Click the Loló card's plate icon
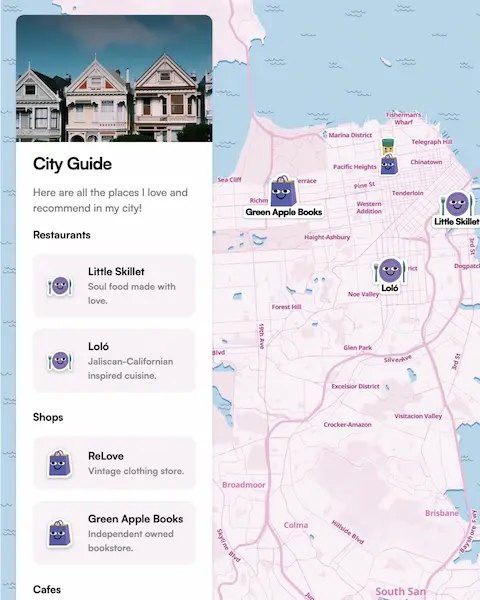Viewport: 480px width, 600px height. point(60,361)
